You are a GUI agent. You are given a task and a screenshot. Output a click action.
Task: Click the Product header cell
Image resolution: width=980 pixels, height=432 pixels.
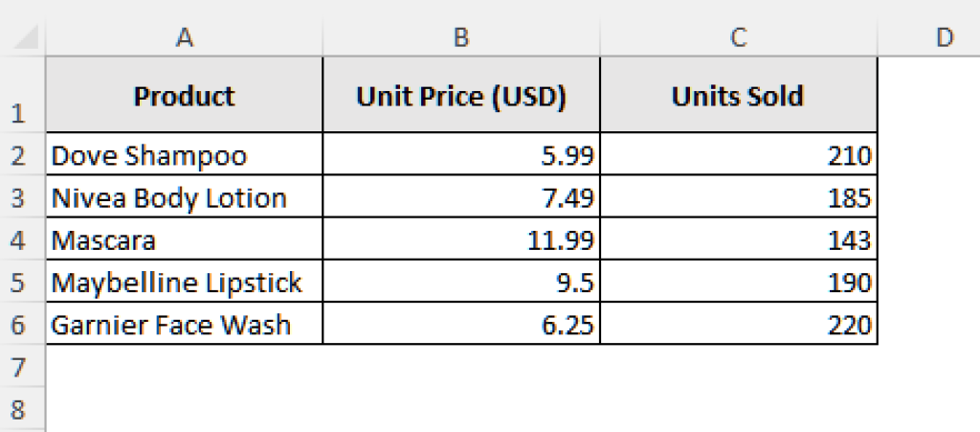(x=185, y=96)
